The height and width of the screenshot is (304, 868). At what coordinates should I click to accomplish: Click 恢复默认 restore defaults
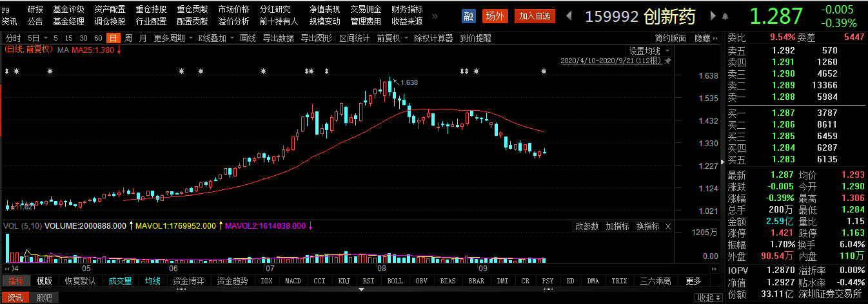pyautogui.click(x=80, y=281)
